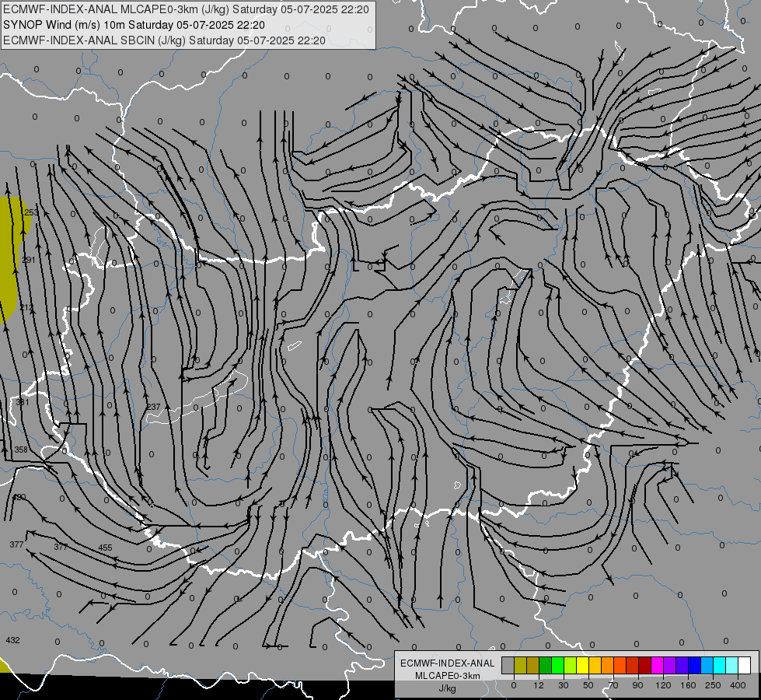761x700 pixels.
Task: Click the 400 tick label on legend scale
Action: pyautogui.click(x=738, y=685)
